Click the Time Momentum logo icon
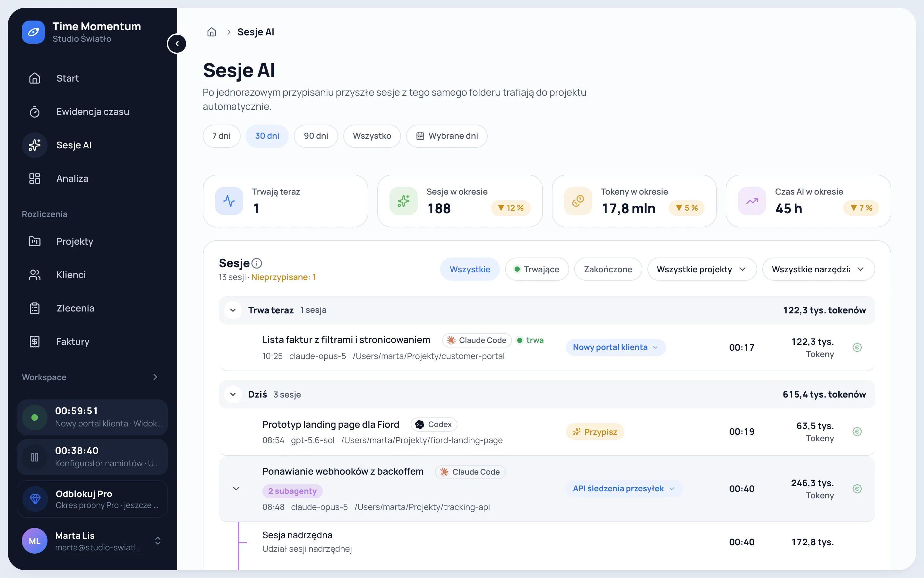Image resolution: width=924 pixels, height=578 pixels. (33, 32)
